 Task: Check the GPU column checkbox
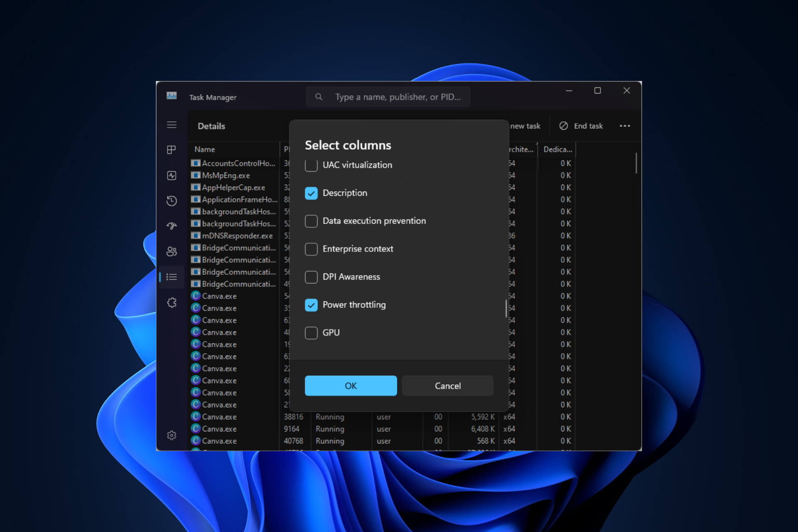pyautogui.click(x=311, y=333)
